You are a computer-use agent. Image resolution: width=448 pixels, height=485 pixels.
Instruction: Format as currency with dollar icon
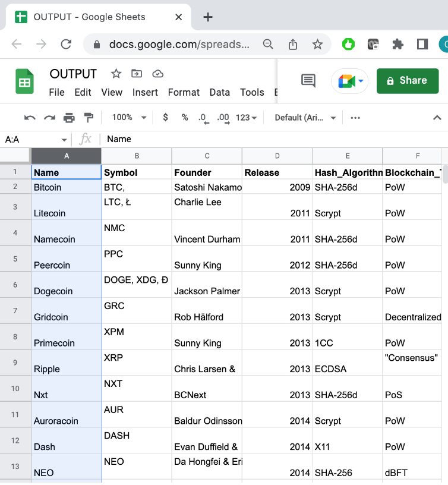tap(165, 118)
